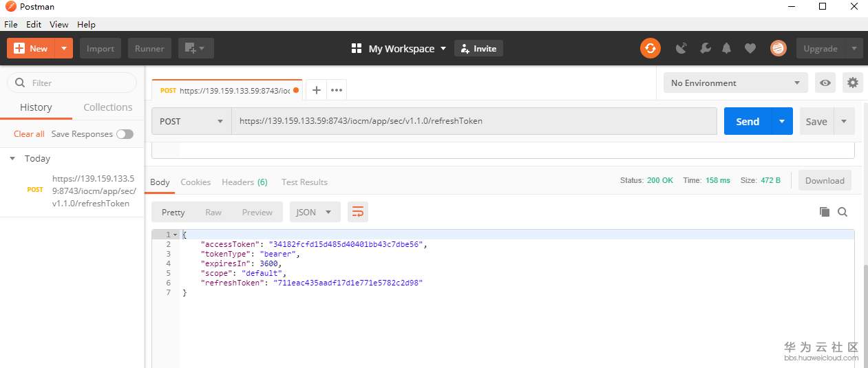Viewport: 868px width, 368px height.
Task: Click the invite person icon
Action: click(x=465, y=49)
